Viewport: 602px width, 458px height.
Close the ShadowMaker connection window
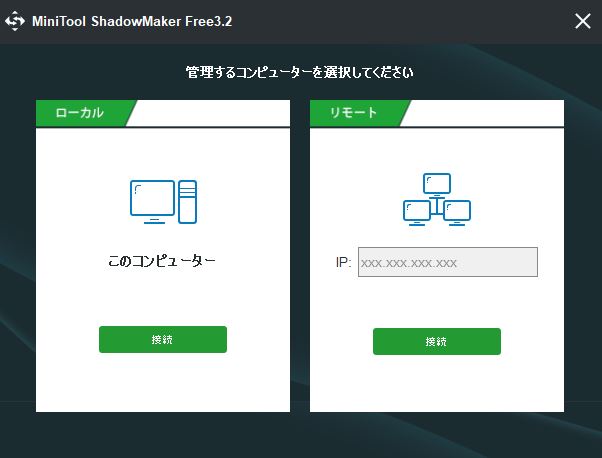pyautogui.click(x=582, y=21)
